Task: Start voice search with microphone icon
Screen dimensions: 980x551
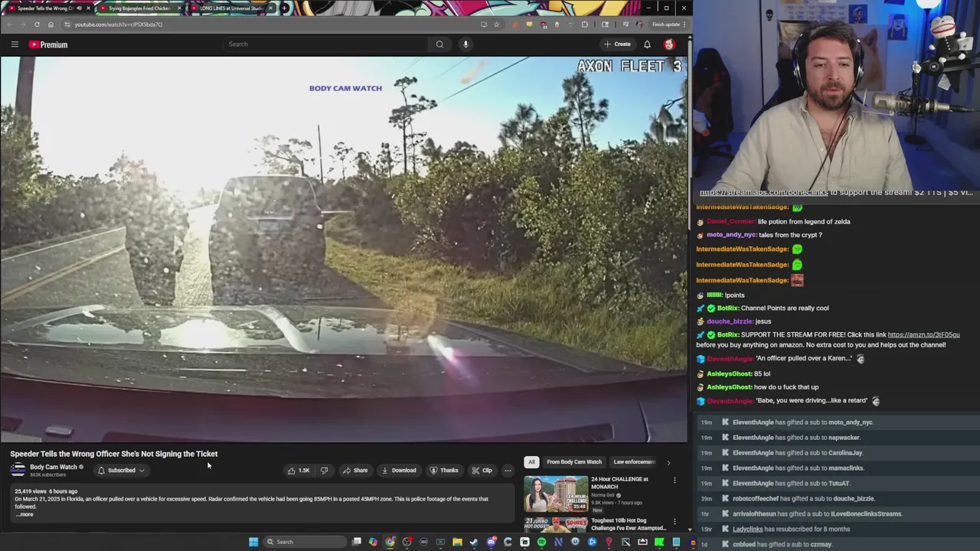Action: tap(465, 44)
